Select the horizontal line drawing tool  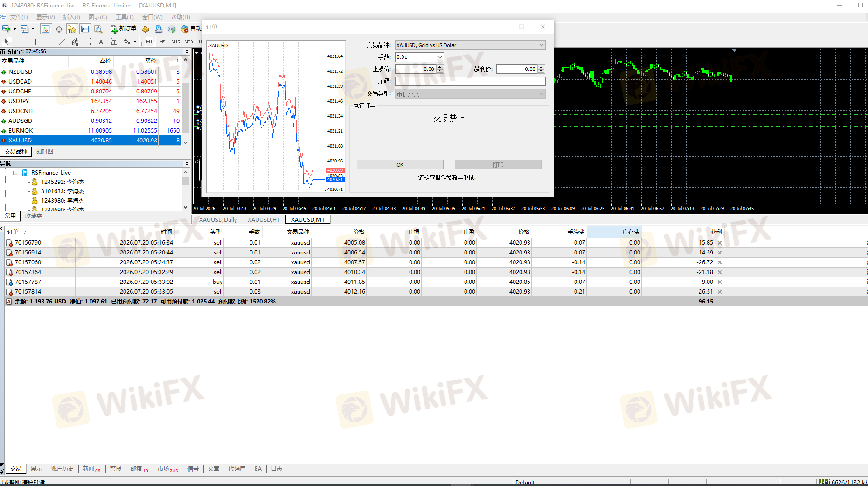[x=49, y=42]
